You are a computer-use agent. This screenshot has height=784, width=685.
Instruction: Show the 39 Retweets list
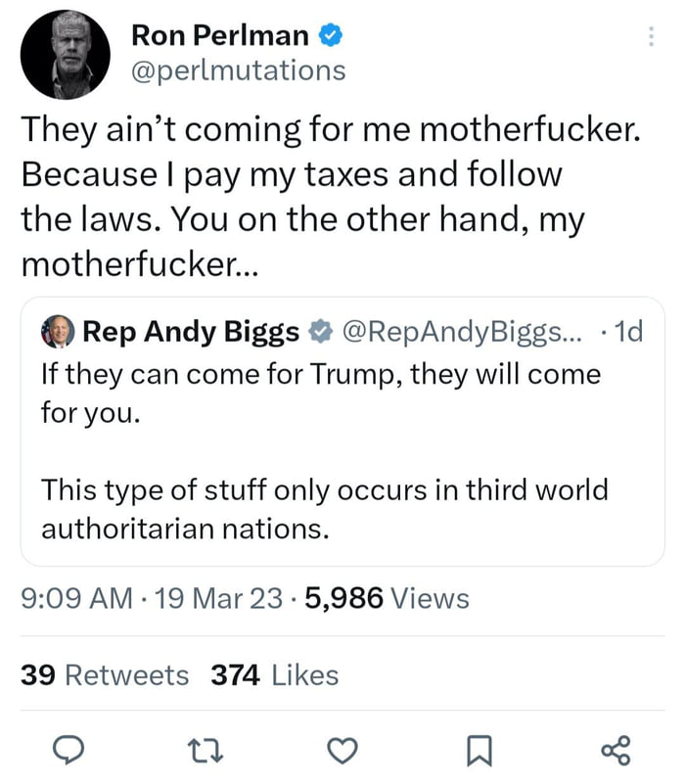tap(105, 675)
